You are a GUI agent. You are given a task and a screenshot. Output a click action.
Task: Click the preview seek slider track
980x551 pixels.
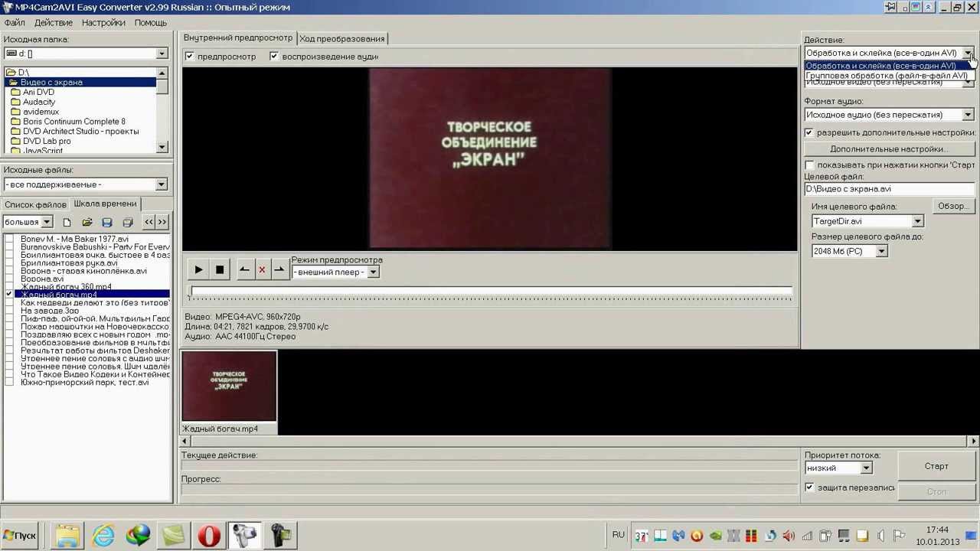pyautogui.click(x=490, y=292)
